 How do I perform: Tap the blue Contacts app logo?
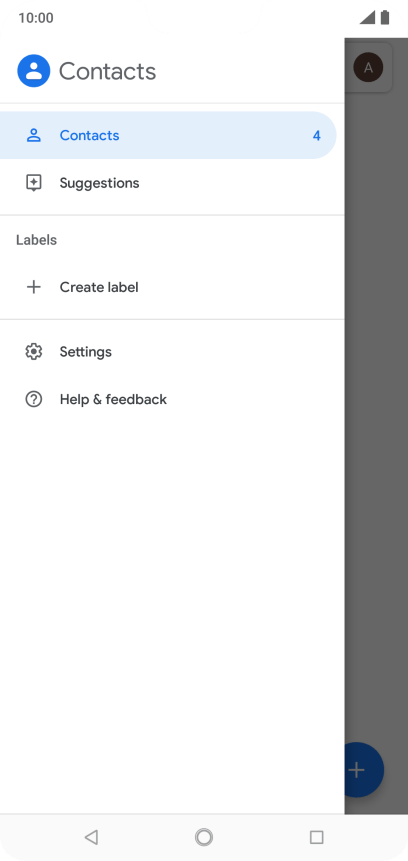[33, 71]
